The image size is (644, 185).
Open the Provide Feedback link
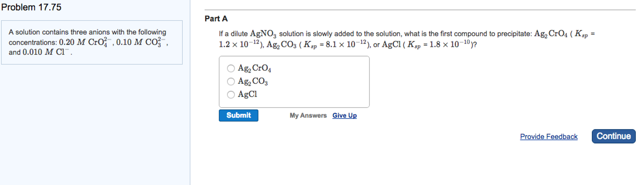(549, 136)
